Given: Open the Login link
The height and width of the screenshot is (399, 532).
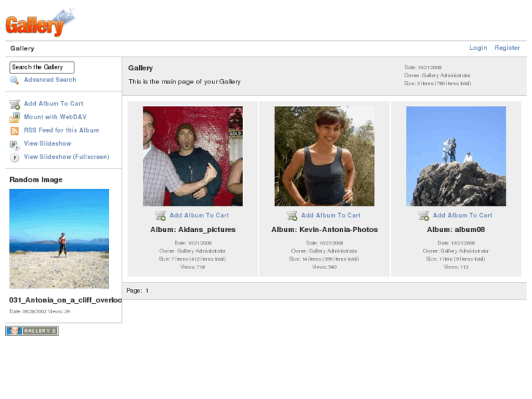Looking at the screenshot, I should [478, 48].
